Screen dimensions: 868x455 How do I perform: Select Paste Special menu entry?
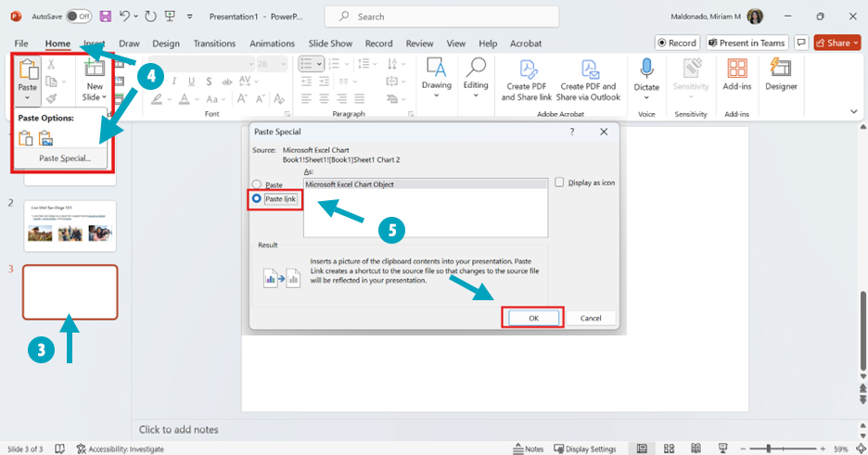65,158
